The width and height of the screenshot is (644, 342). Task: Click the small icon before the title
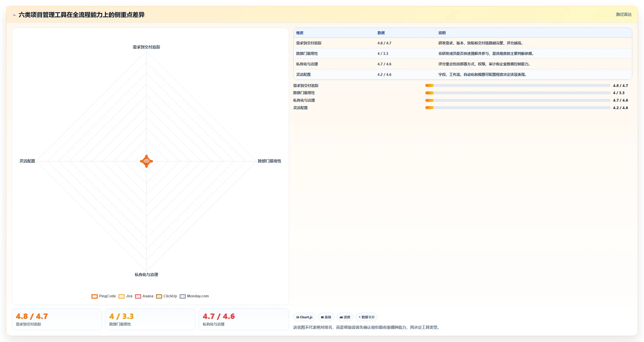(14, 15)
